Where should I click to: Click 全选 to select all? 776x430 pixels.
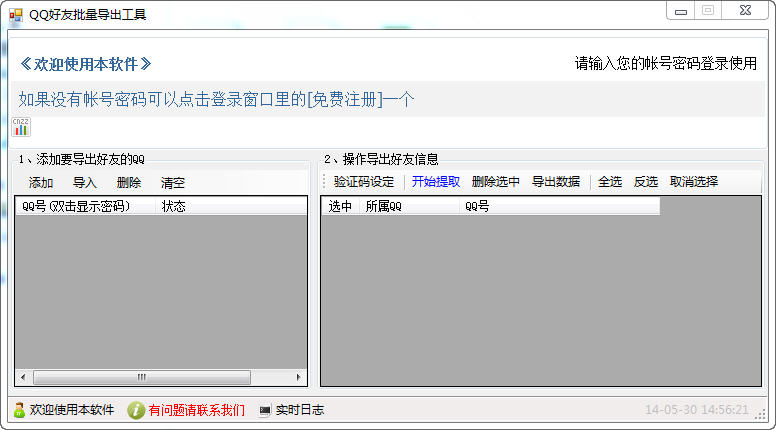[610, 182]
